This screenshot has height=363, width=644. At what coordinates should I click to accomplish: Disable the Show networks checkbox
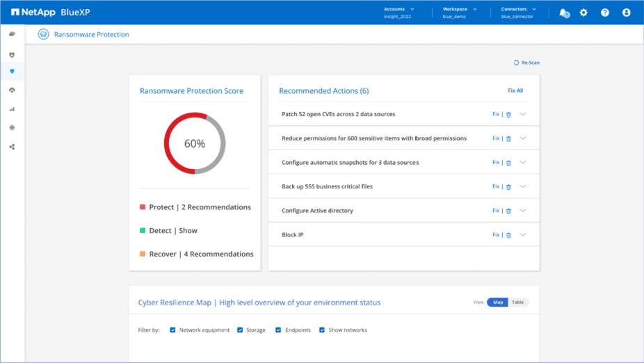click(x=322, y=330)
